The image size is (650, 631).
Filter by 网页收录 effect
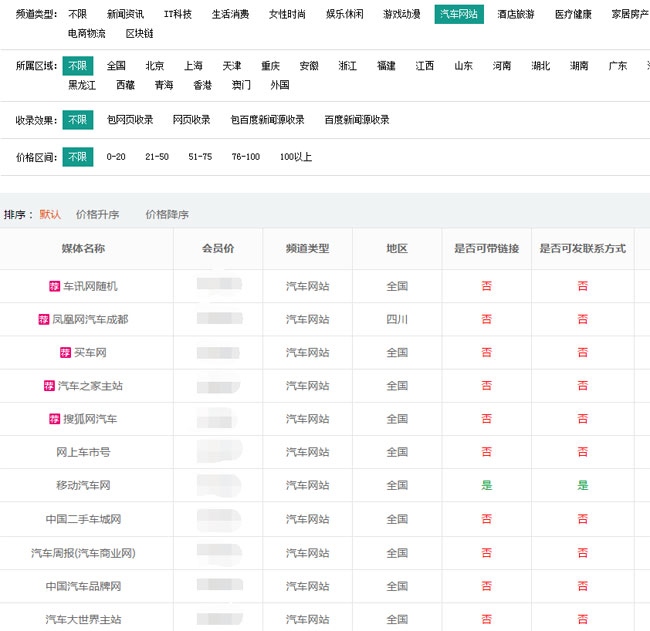coord(191,120)
